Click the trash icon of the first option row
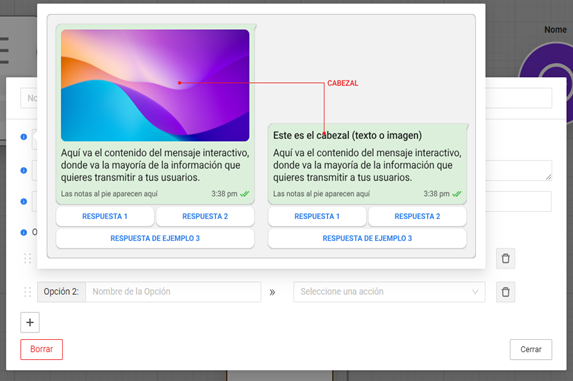 coord(505,259)
